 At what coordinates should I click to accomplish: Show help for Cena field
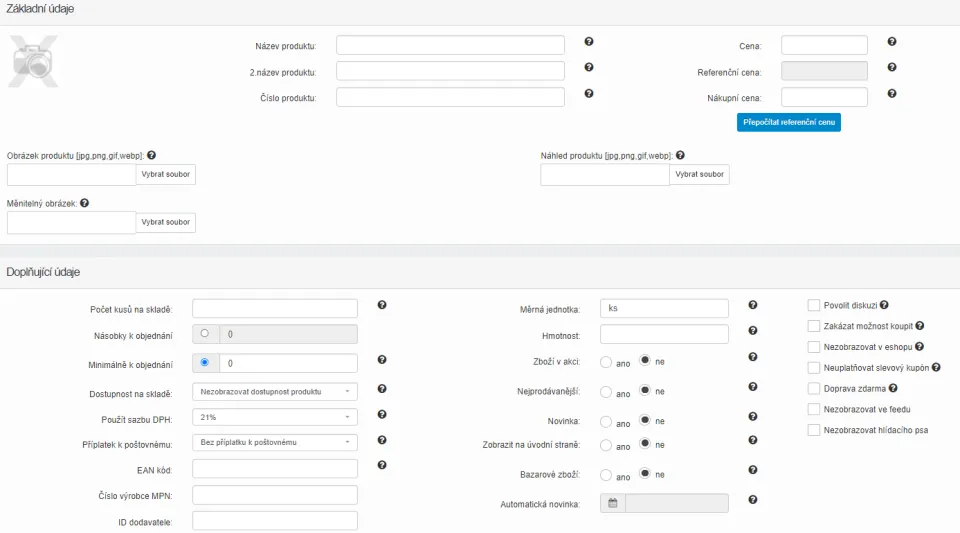coord(891,42)
